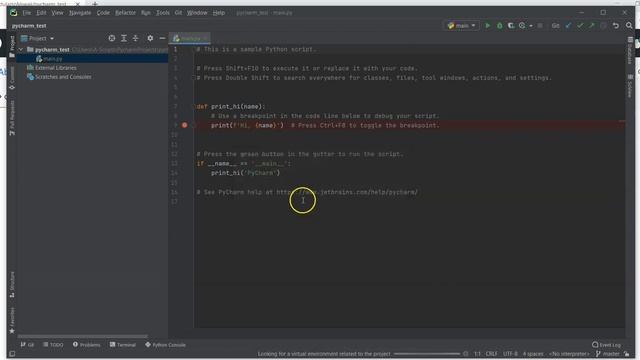Open the File menu
The width and height of the screenshot is (640, 360).
(27, 13)
